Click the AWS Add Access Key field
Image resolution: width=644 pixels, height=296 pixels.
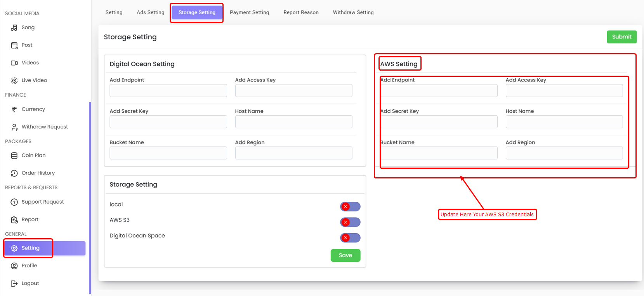(x=564, y=91)
